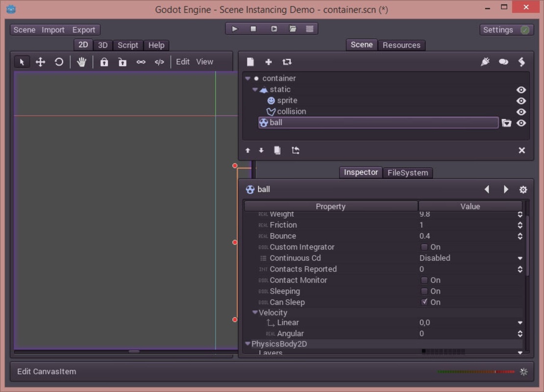Switch to the Script tab
This screenshot has width=544, height=392.
click(x=128, y=45)
